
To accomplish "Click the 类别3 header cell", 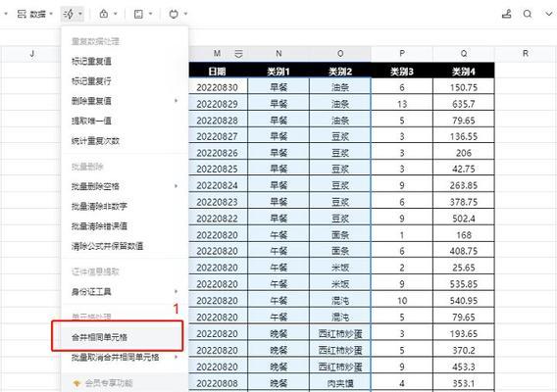I will click(x=402, y=71).
